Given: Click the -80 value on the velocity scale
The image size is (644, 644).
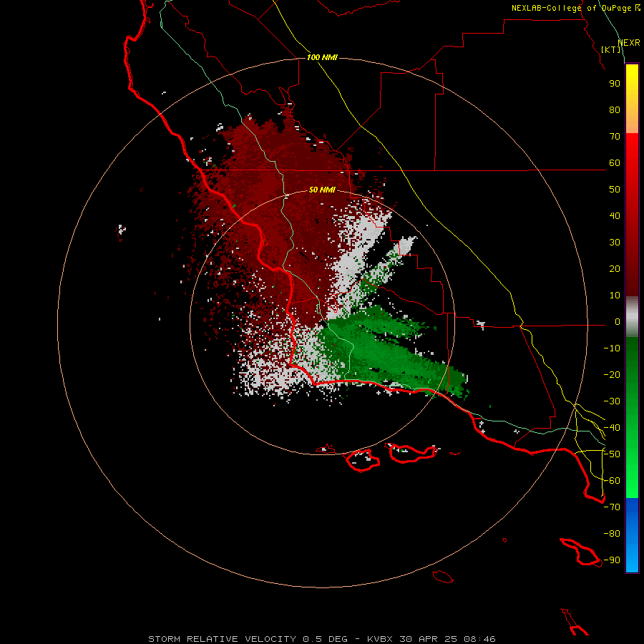Looking at the screenshot, I should 612,534.
